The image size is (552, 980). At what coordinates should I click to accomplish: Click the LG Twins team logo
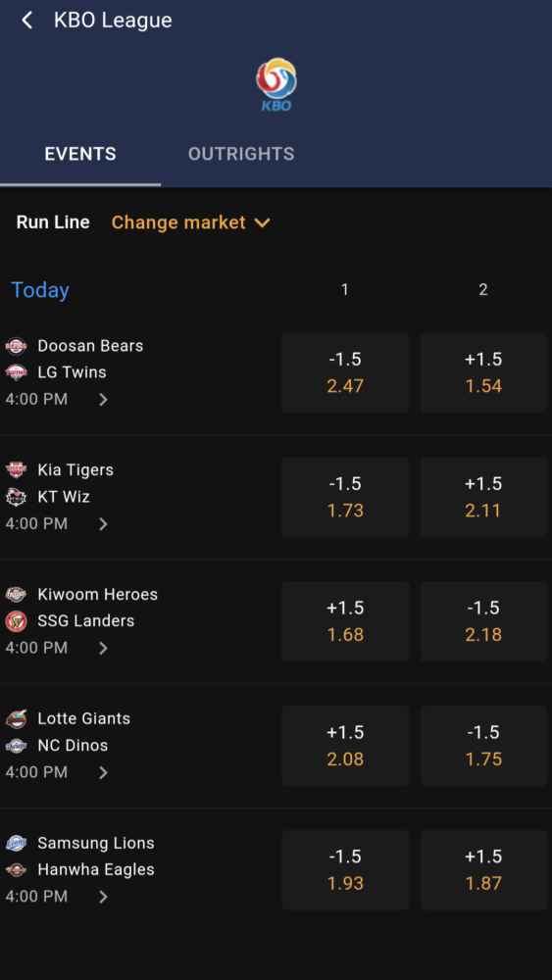coord(16,372)
